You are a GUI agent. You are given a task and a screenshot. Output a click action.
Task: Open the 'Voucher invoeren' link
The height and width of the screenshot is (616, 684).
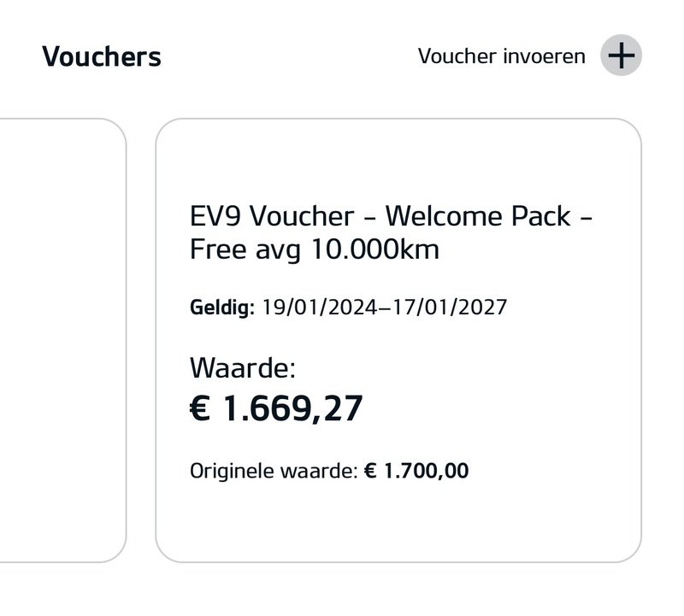501,56
